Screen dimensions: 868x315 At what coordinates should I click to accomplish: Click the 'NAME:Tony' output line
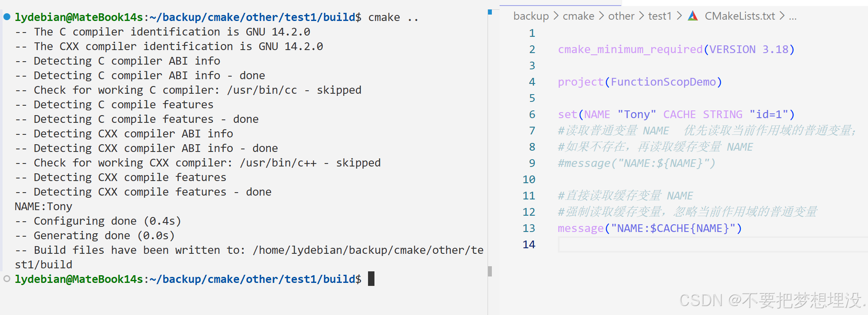point(43,206)
